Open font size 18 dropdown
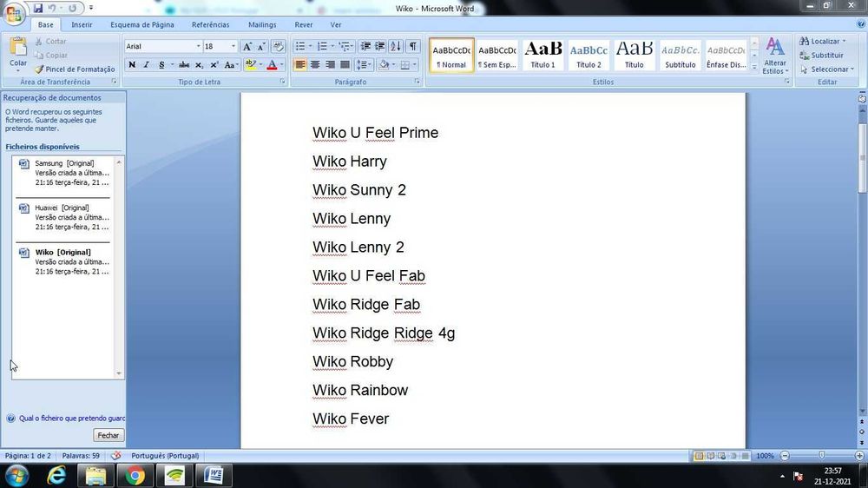Image resolution: width=868 pixels, height=488 pixels. [x=233, y=47]
